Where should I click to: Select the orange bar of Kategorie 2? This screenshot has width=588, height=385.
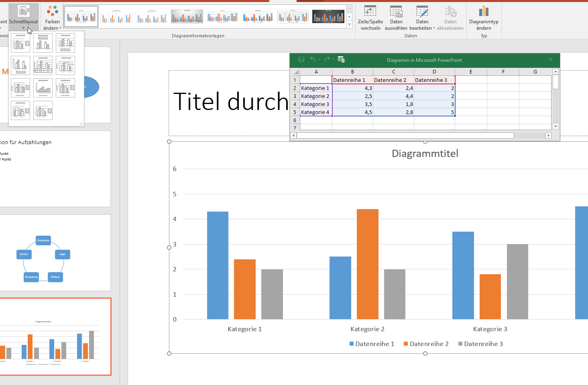pos(368,264)
